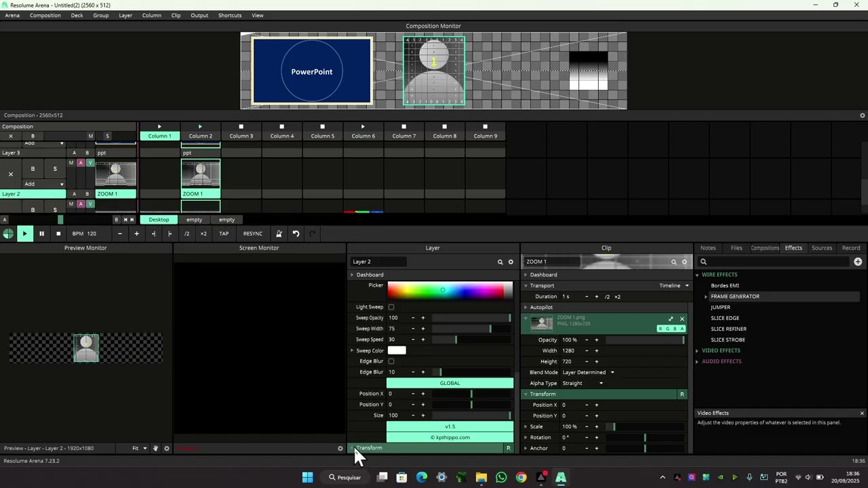Click the search icon in the Clip panel

point(673,262)
